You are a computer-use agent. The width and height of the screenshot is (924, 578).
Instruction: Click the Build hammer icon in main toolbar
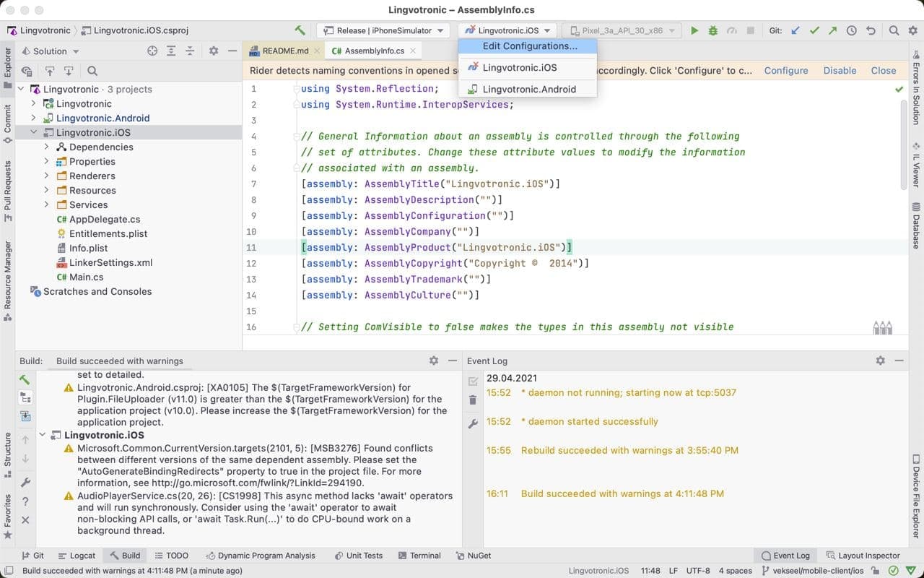click(x=300, y=30)
